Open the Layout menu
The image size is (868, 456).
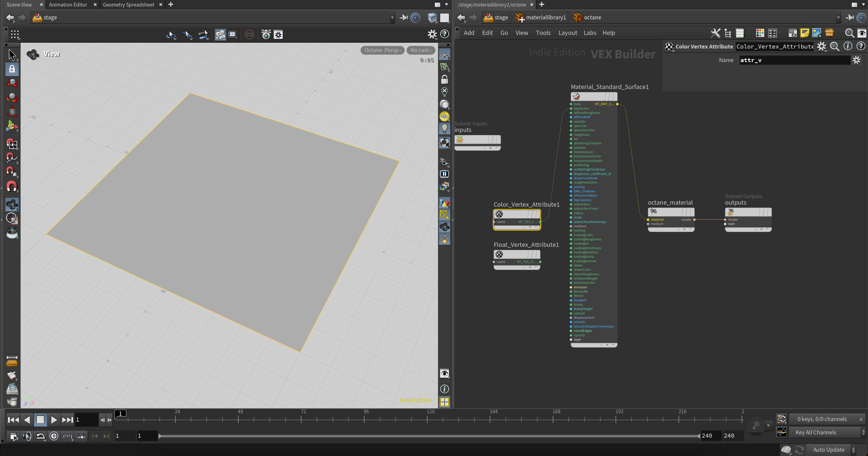point(567,33)
